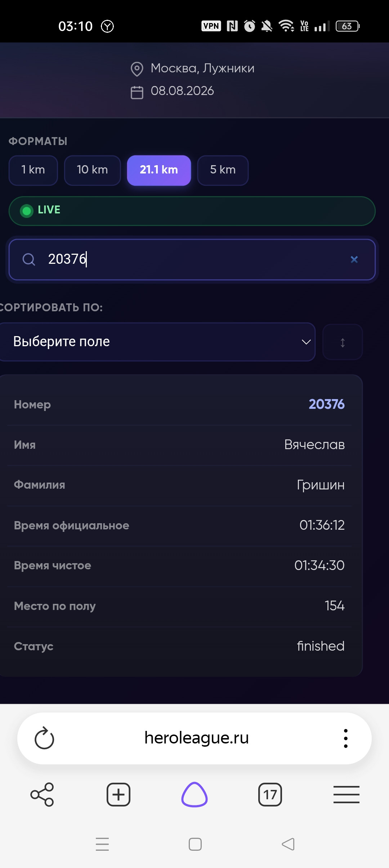Image resolution: width=389 pixels, height=868 pixels.
Task: Open browser three-dot options menu
Action: point(346,738)
